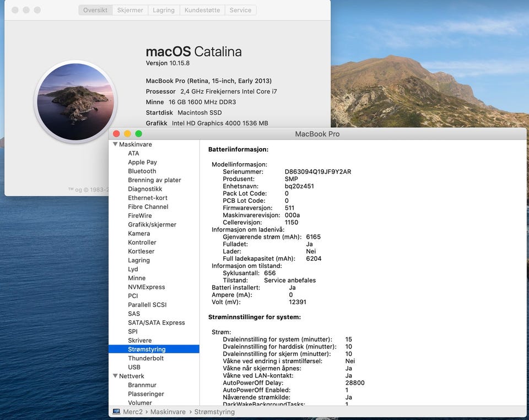529x420 pixels.
Task: Click Strømstyring in the bottom path bar
Action: (214, 412)
